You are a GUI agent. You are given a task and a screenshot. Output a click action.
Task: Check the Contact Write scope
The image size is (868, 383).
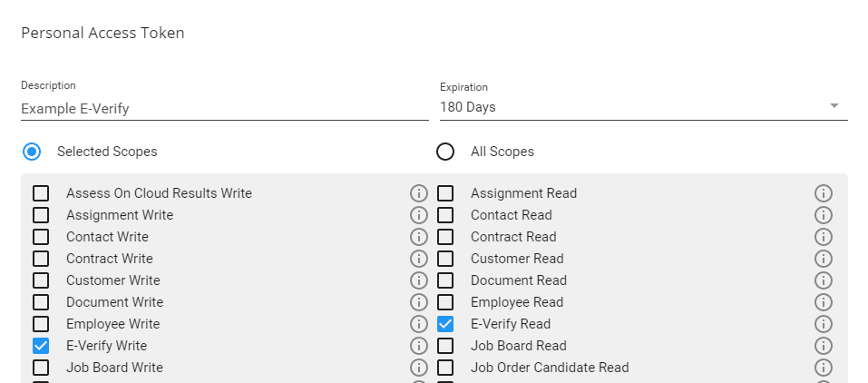pyautogui.click(x=41, y=237)
